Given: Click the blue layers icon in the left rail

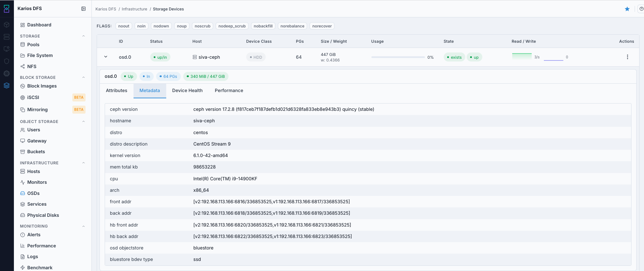Looking at the screenshot, I should 7,85.
